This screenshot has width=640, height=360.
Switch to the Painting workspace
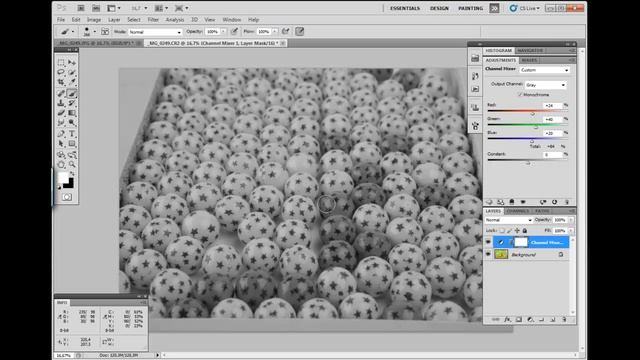pyautogui.click(x=470, y=8)
